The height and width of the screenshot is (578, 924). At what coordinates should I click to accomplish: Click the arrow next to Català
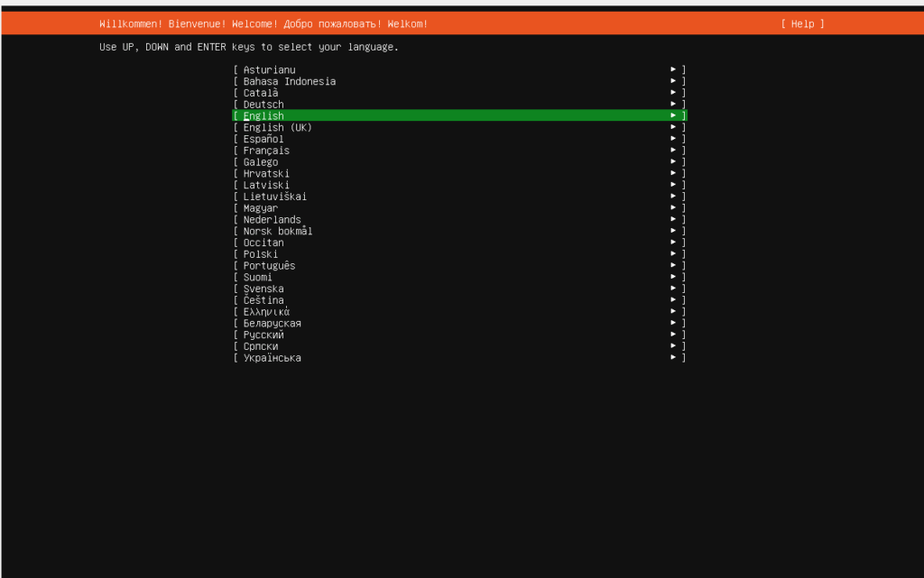point(673,93)
